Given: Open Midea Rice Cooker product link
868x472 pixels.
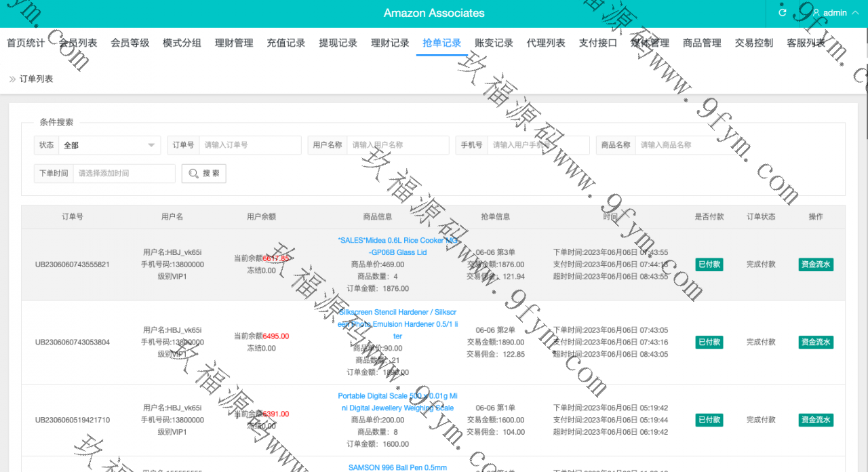Looking at the screenshot, I should [x=397, y=246].
